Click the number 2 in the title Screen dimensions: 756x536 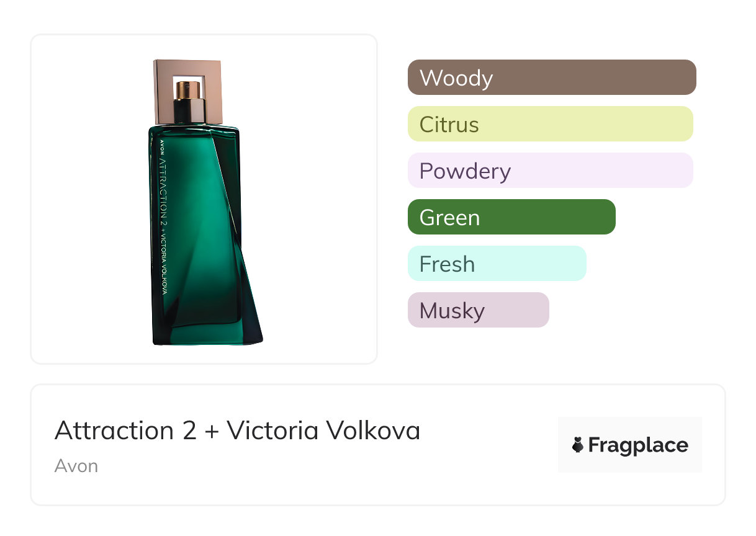(189, 431)
